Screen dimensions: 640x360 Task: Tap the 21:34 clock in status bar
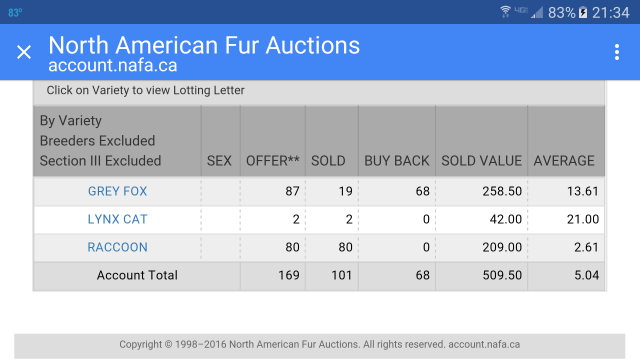[611, 13]
